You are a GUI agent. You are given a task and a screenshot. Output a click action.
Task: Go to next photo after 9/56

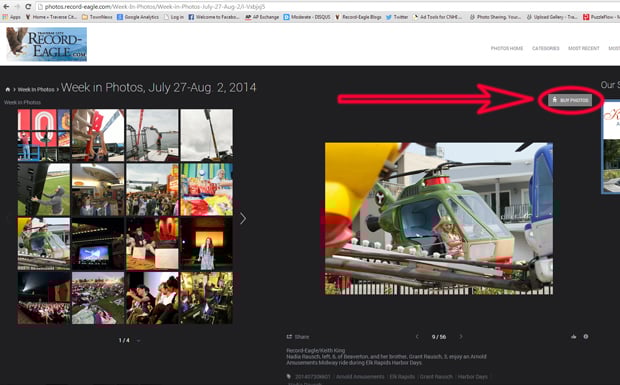(461, 337)
